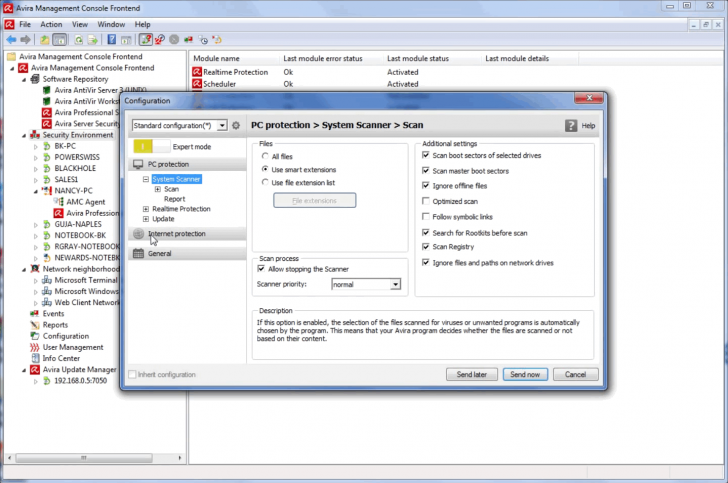Uncheck Search for Rootkits before scan

click(x=426, y=232)
